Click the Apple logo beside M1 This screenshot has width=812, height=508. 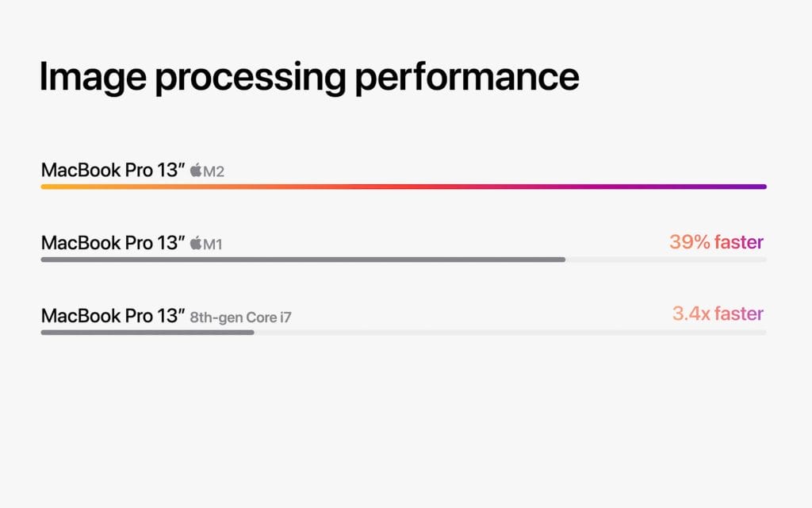tap(196, 243)
